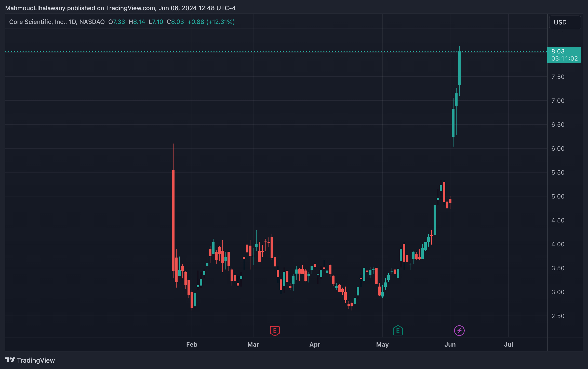This screenshot has height=369, width=588.
Task: Click the 7.00 price scale label
Action: 558,101
